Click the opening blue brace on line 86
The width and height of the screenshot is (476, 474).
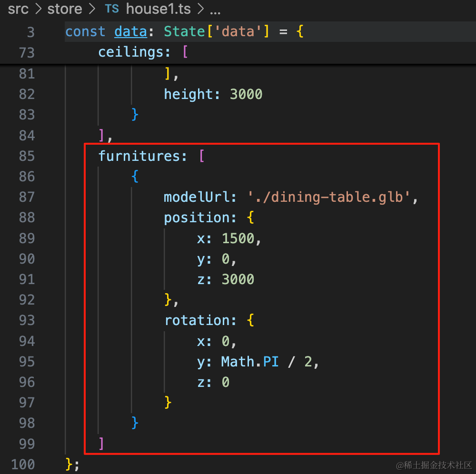coord(135,177)
